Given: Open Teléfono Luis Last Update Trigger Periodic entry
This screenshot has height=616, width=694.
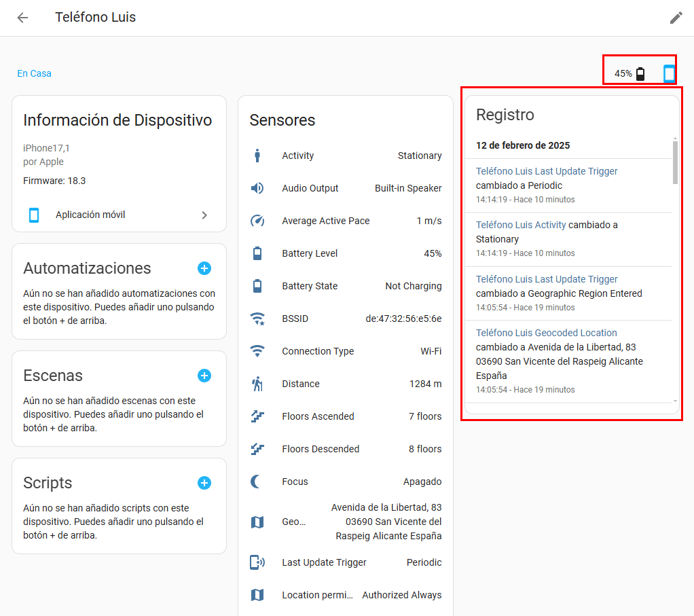Looking at the screenshot, I should (547, 171).
